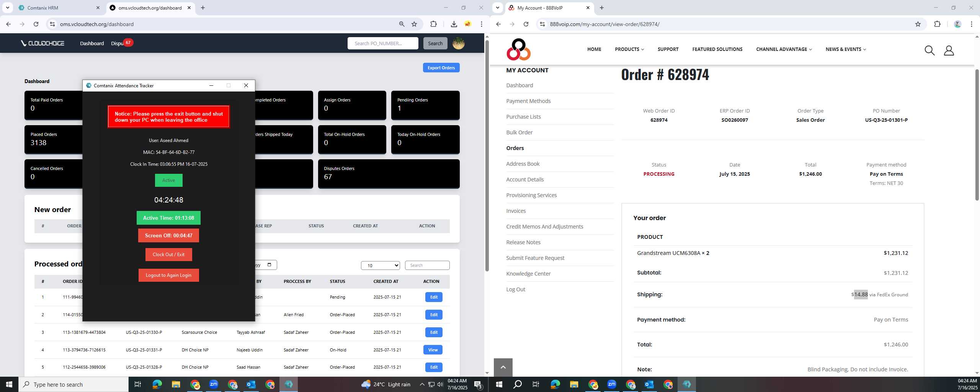The height and width of the screenshot is (392, 980).
Task: Reload the OMS dashboard page
Action: pos(36,24)
